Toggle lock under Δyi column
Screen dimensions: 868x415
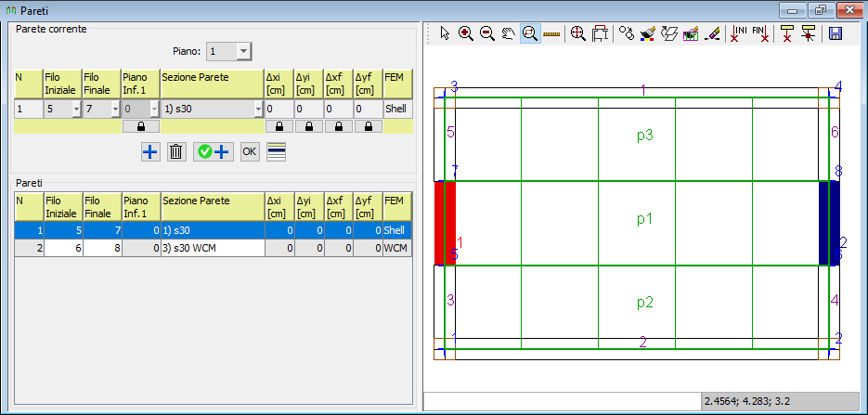pos(309,126)
